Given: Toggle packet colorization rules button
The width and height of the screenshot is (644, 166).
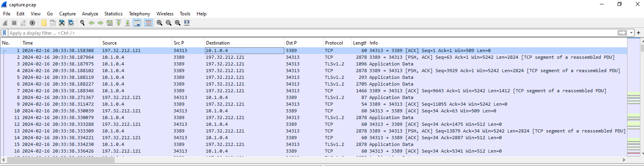Looking at the screenshot, I should [148, 23].
